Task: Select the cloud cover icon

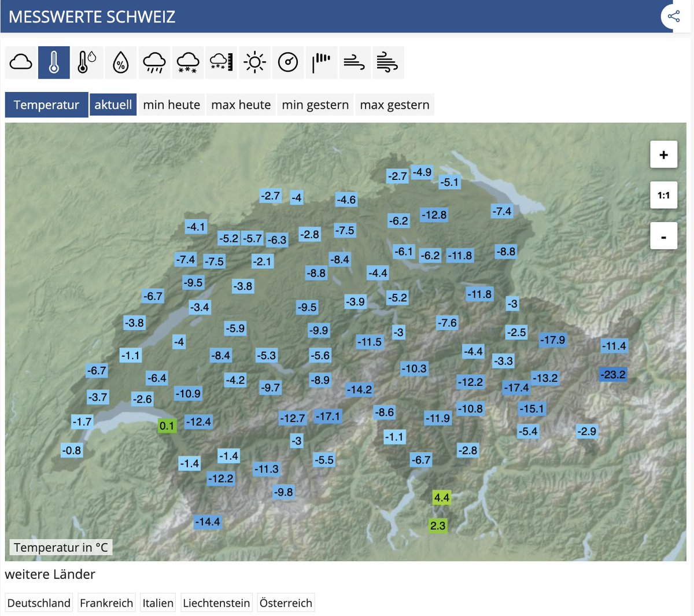Action: [x=21, y=62]
